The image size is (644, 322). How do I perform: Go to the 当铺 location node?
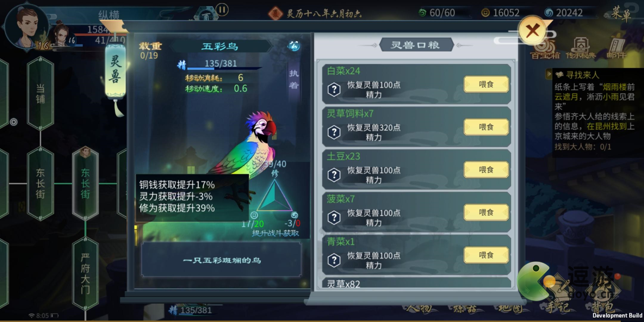pos(40,94)
